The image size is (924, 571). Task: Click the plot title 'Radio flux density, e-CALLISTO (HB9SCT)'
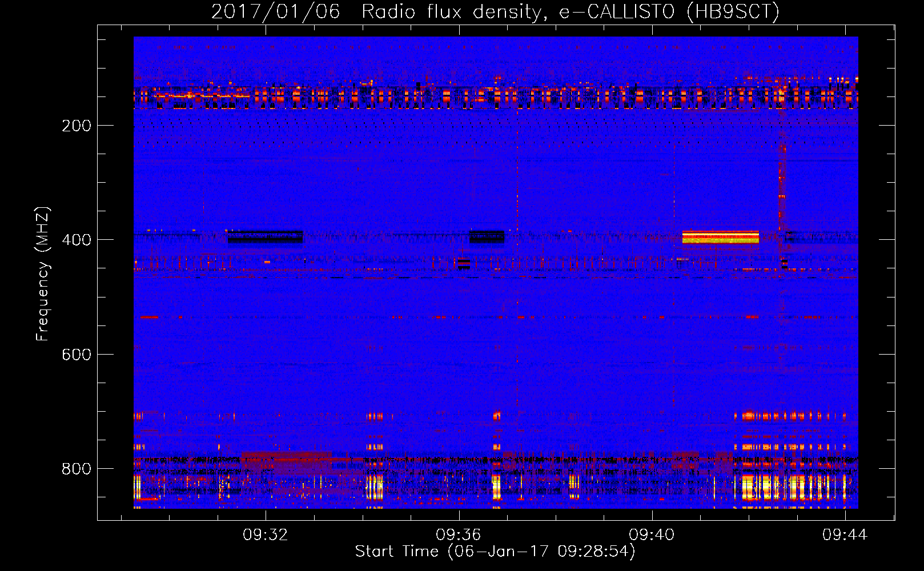[x=571, y=11]
